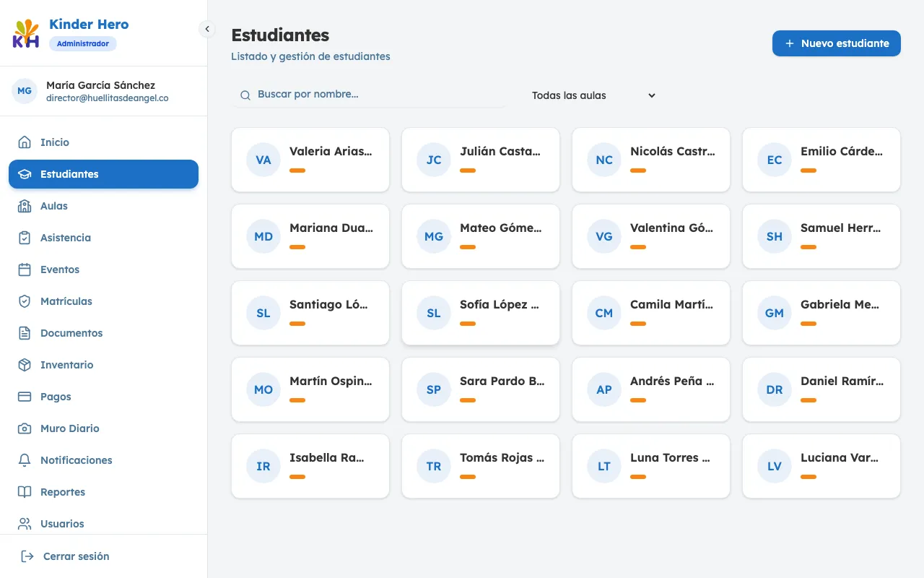This screenshot has height=578, width=924.
Task: Log out using Cerrar sesión
Action: [76, 556]
